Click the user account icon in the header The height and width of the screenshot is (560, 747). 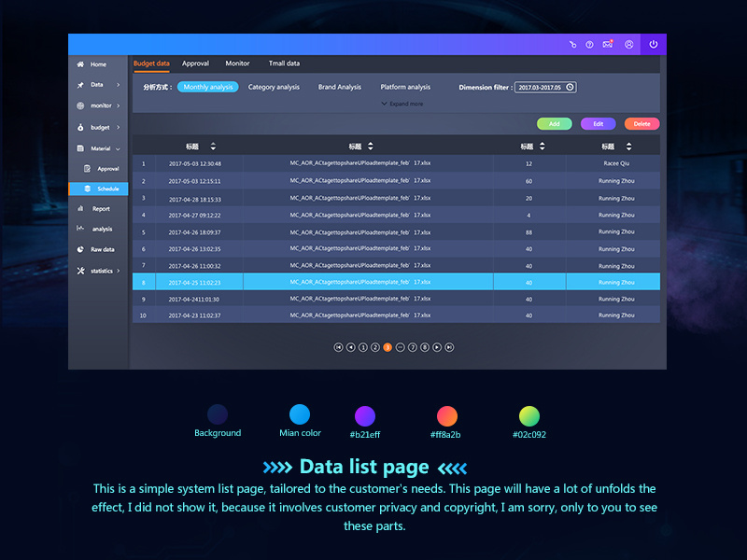629,44
